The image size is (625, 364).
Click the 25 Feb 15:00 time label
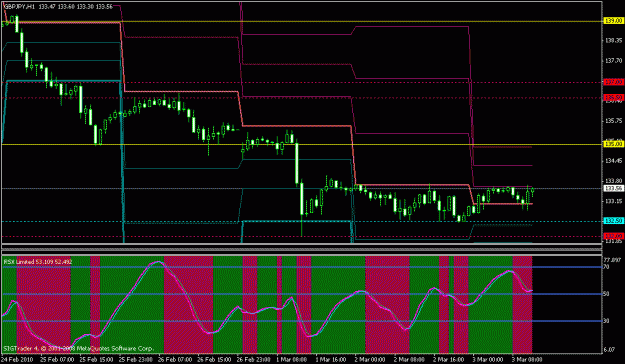96,359
